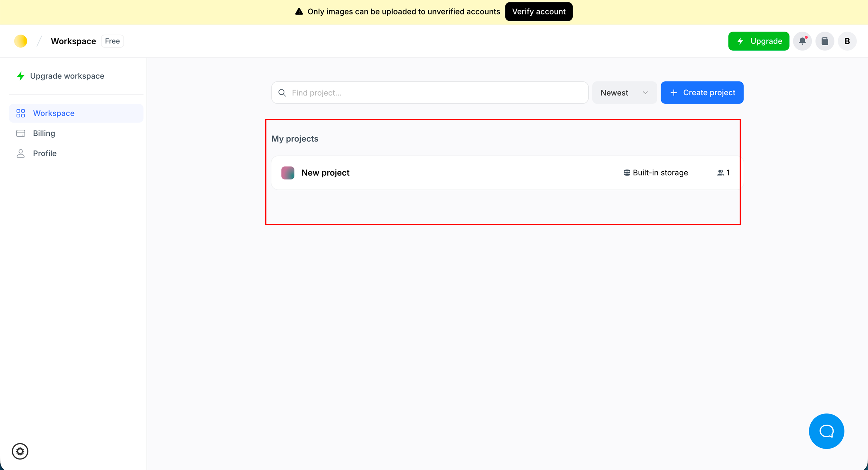Screen dimensions: 868x470
Task: Click the members count icon
Action: 720,173
